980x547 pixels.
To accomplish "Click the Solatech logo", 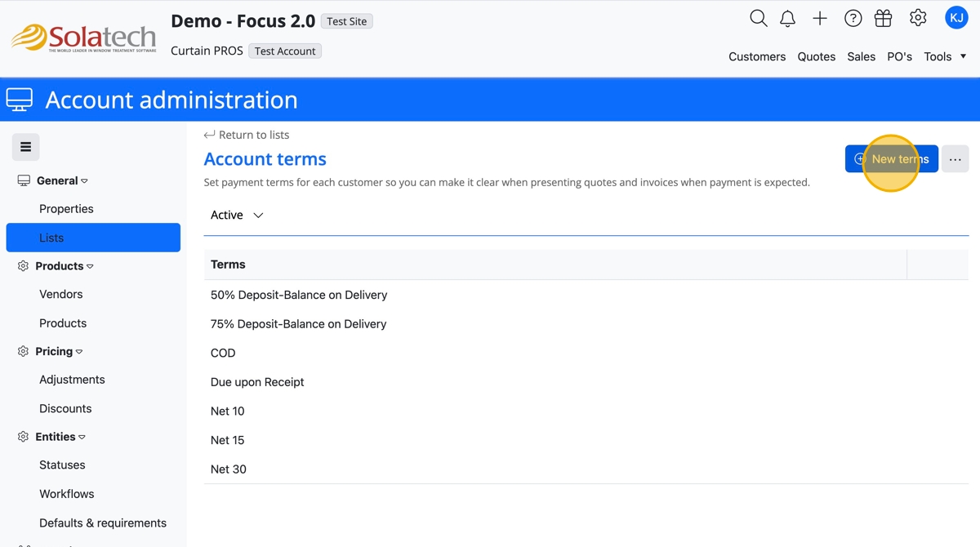I will coord(83,38).
